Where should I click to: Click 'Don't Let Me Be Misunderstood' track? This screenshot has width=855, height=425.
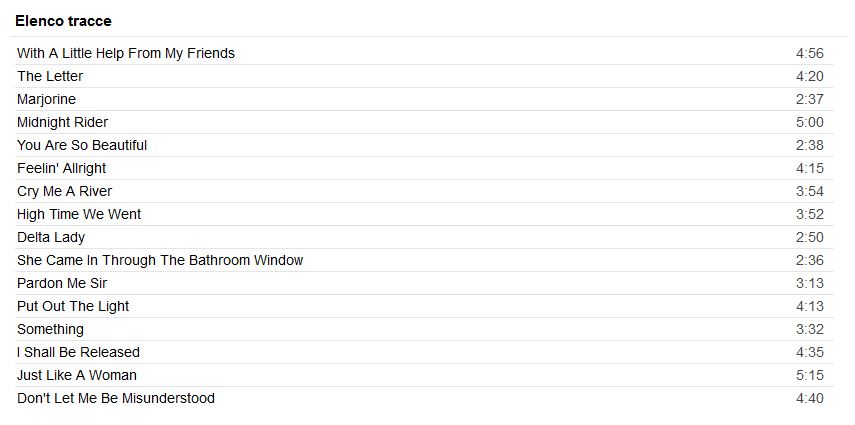coord(116,398)
